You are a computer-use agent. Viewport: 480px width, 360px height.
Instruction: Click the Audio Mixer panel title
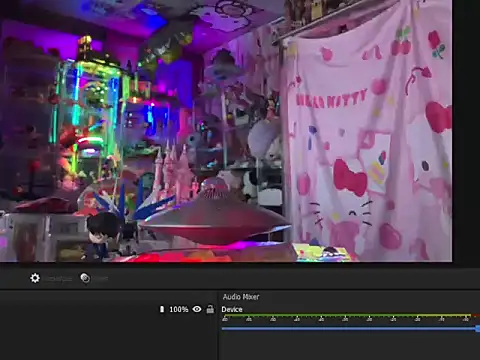tap(241, 297)
